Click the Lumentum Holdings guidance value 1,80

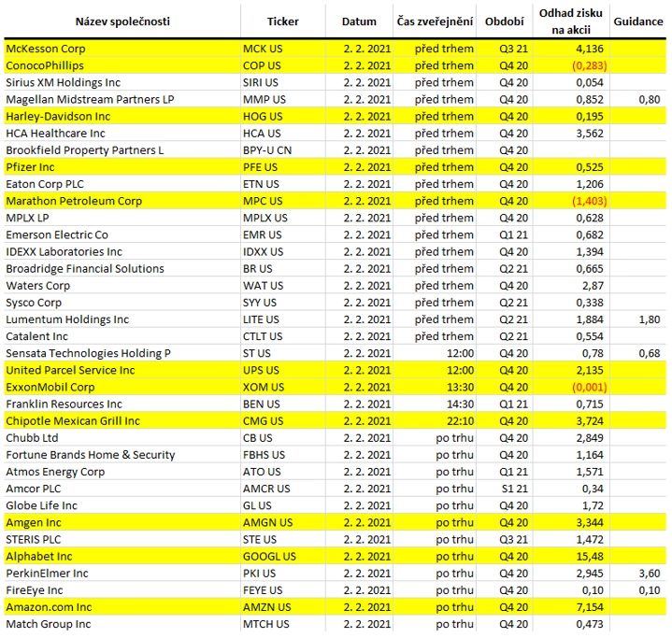tap(650, 319)
